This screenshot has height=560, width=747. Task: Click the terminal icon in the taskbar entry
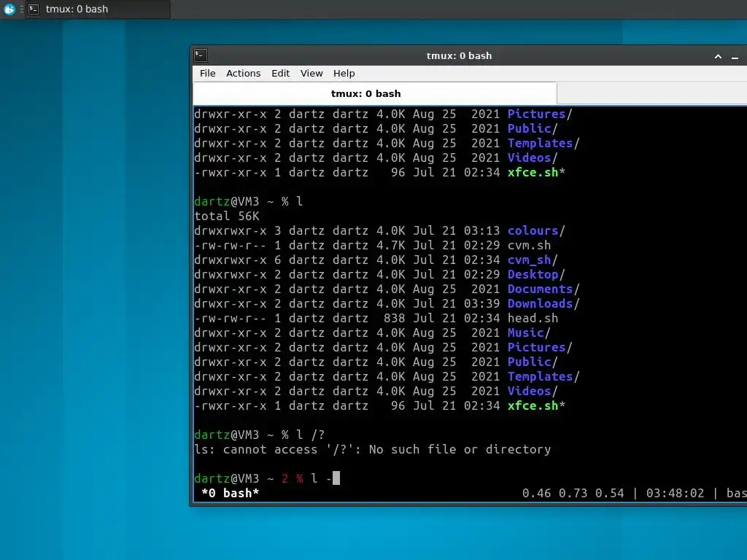tap(34, 9)
